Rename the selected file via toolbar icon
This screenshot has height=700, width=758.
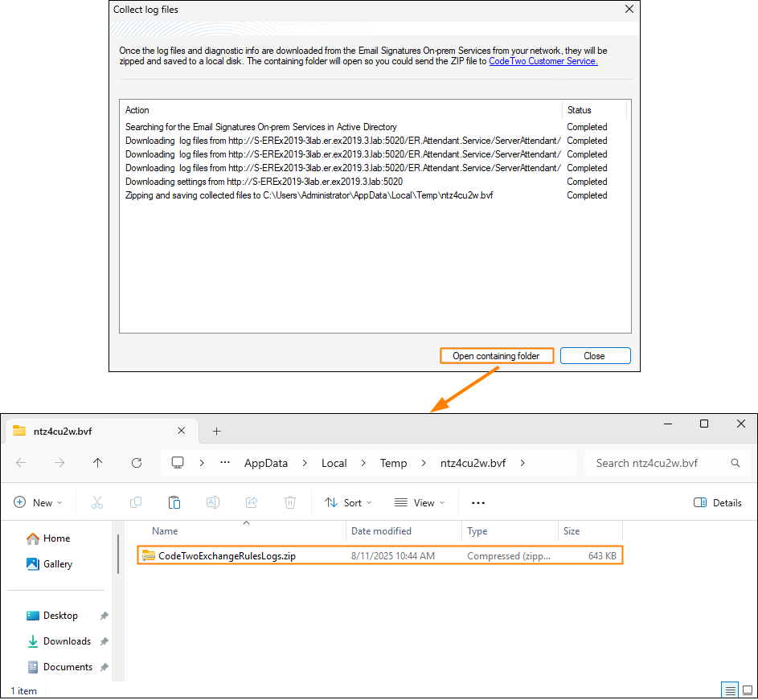tap(212, 502)
